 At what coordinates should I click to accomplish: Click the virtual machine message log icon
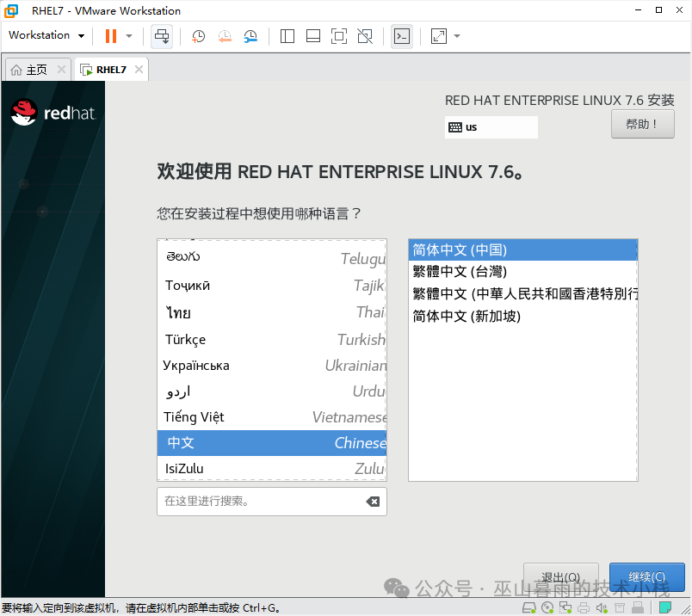click(x=664, y=607)
